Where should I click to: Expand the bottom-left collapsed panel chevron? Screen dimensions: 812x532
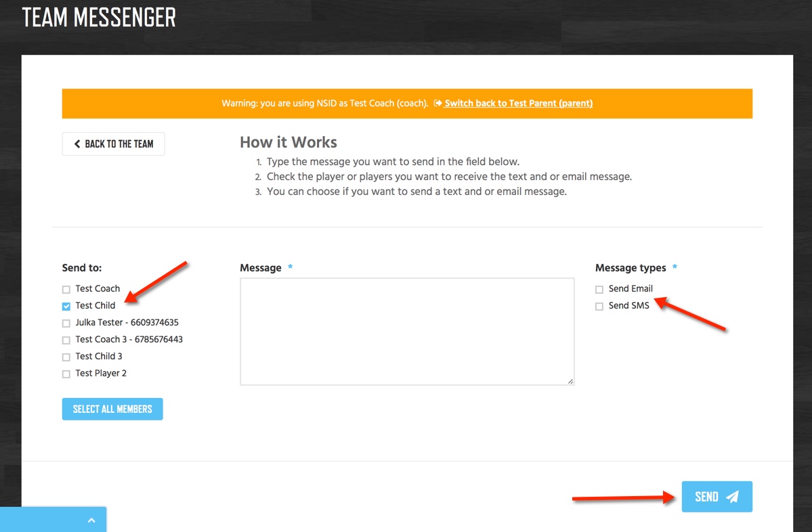(x=91, y=520)
